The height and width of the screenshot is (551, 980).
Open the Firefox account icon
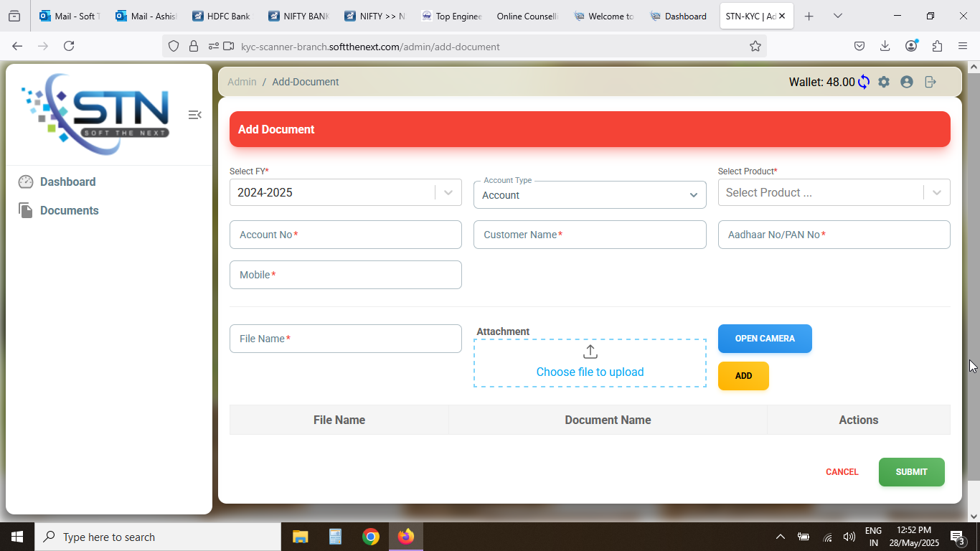click(911, 46)
